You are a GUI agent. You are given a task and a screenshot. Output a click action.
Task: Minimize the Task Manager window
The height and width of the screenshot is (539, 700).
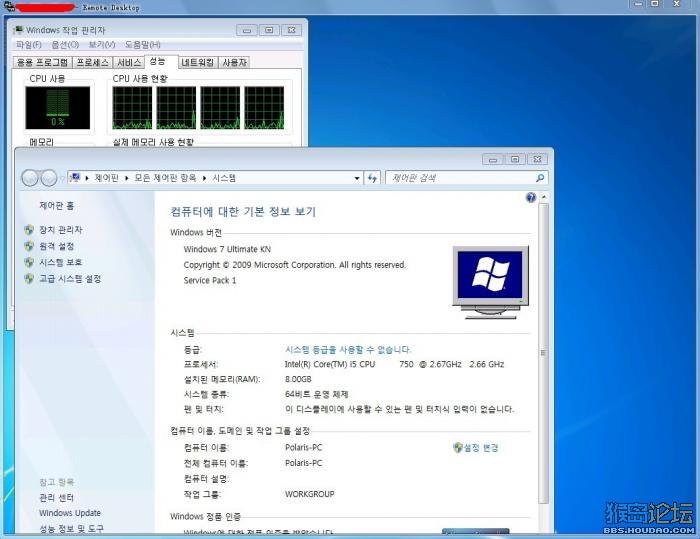click(x=247, y=30)
